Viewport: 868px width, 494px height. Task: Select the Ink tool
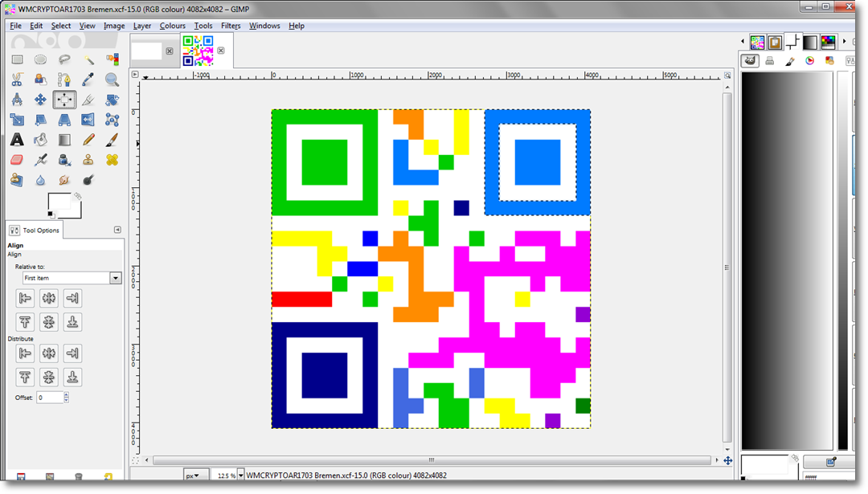64,160
